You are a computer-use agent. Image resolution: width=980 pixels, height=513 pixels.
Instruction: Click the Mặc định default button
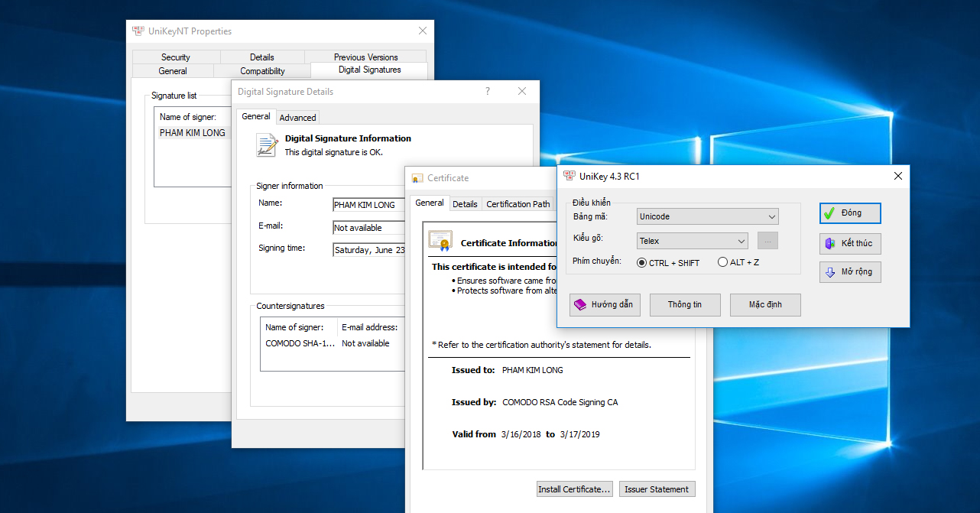[x=765, y=304]
